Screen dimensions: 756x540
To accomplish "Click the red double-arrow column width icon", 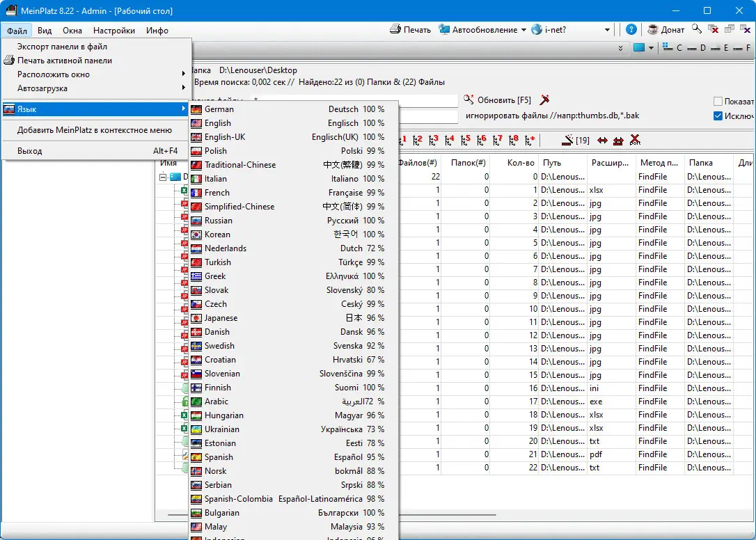I will coord(603,141).
